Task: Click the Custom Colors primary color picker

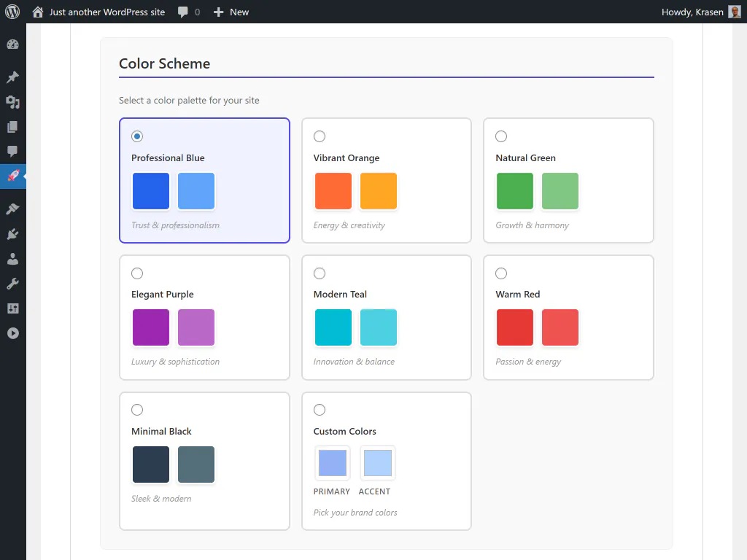Action: click(333, 463)
